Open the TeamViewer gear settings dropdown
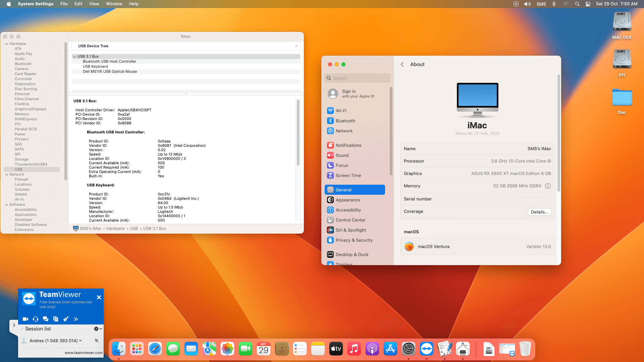 [x=98, y=329]
